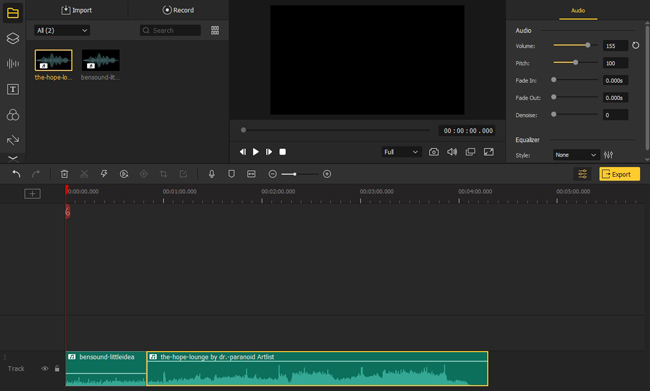Add a marker with the shield-shaped marker icon
Viewport: 650px width, 391px height.
coord(231,174)
